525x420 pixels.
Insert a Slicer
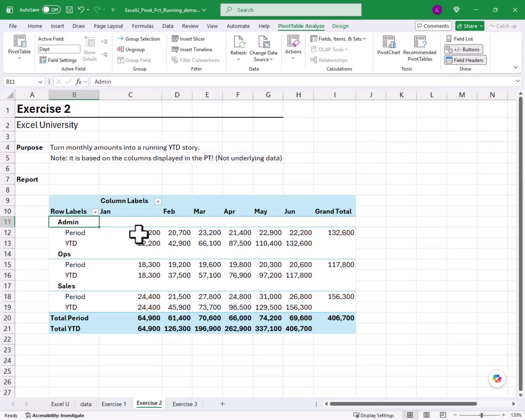click(188, 39)
